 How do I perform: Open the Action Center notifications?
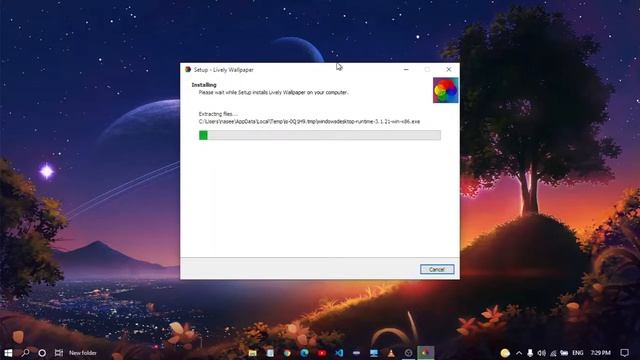[624, 353]
